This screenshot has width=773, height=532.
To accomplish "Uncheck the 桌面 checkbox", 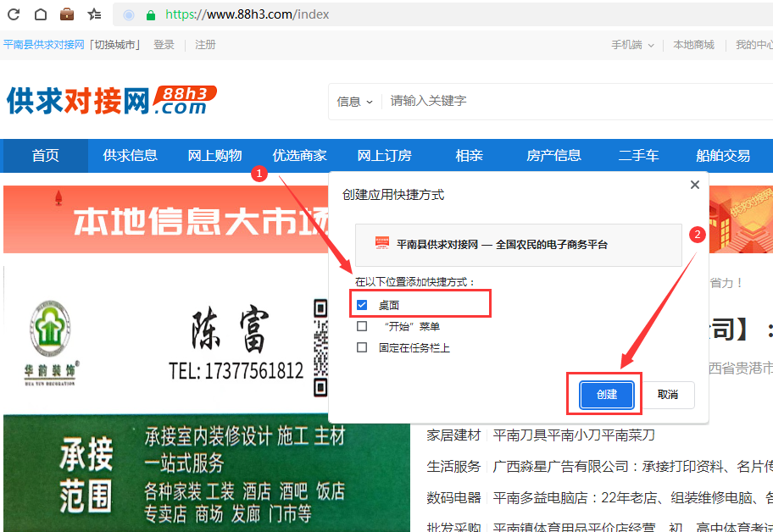I will pyautogui.click(x=362, y=305).
